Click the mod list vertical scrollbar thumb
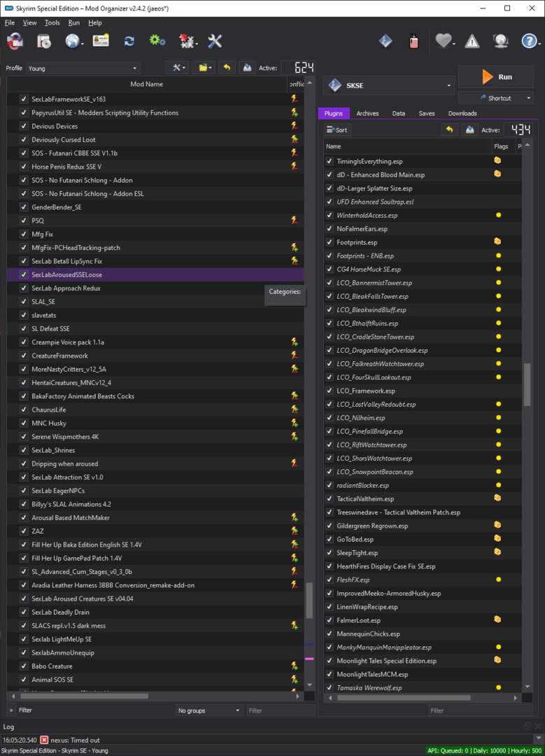545x756 pixels. [x=309, y=601]
